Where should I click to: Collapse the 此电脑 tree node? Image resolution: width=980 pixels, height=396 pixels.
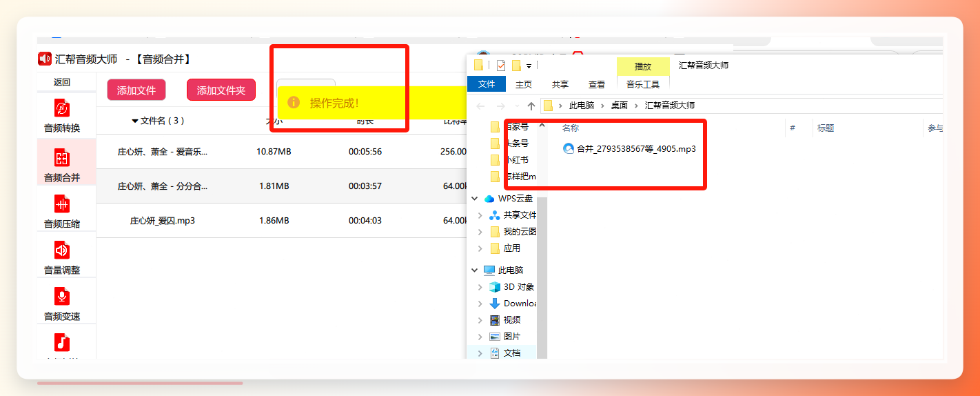(x=474, y=270)
